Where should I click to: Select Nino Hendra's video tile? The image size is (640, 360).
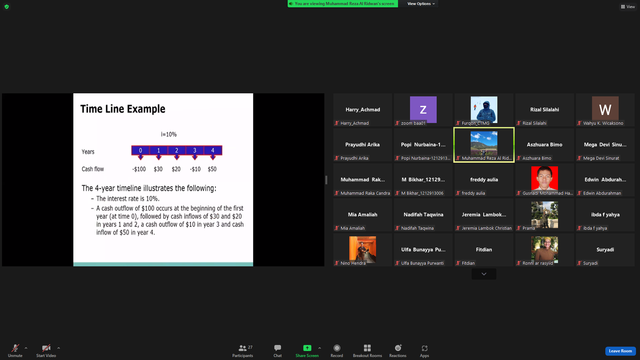pos(362,250)
